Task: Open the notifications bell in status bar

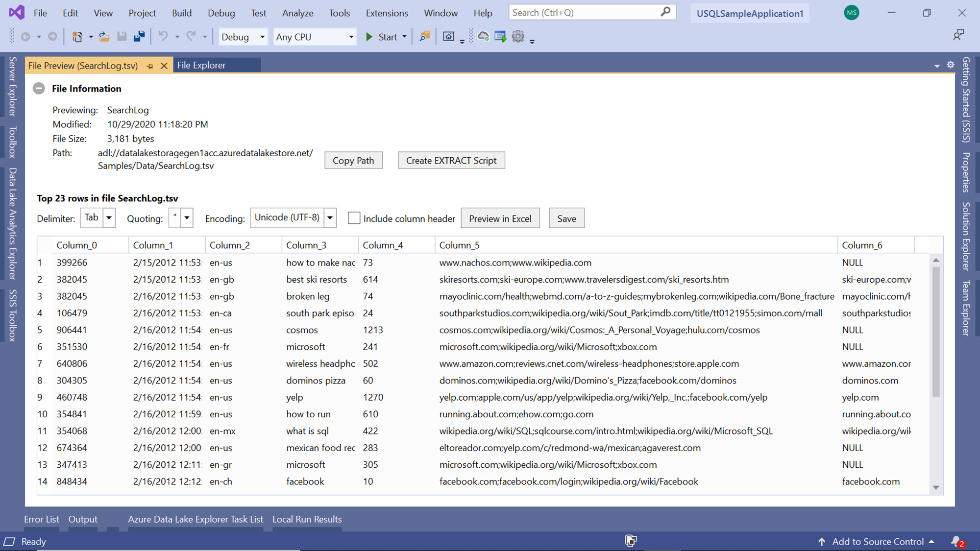Action: (956, 541)
